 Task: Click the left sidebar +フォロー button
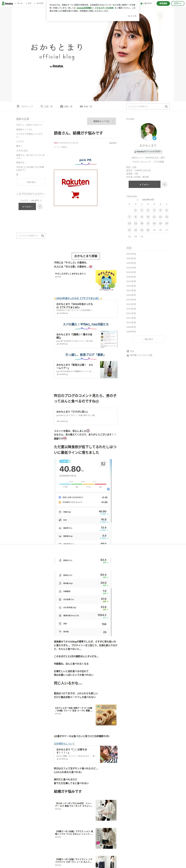pos(27,207)
